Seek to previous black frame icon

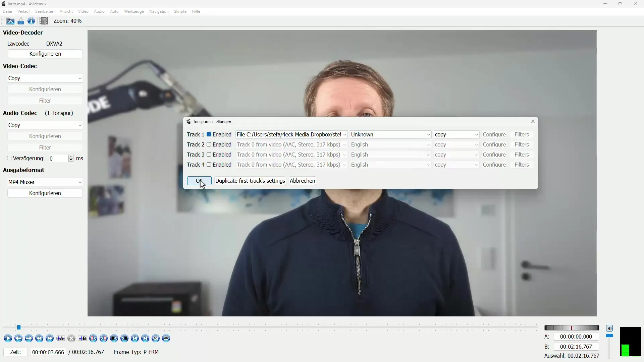click(x=114, y=339)
